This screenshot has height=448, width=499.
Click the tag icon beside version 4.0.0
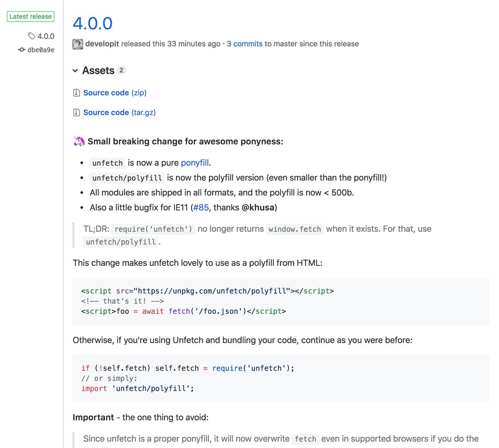(x=32, y=36)
